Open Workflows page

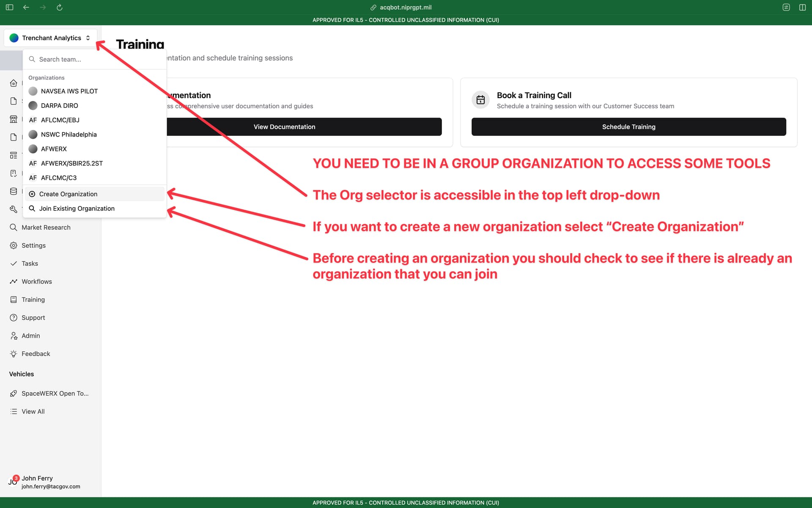(x=37, y=282)
